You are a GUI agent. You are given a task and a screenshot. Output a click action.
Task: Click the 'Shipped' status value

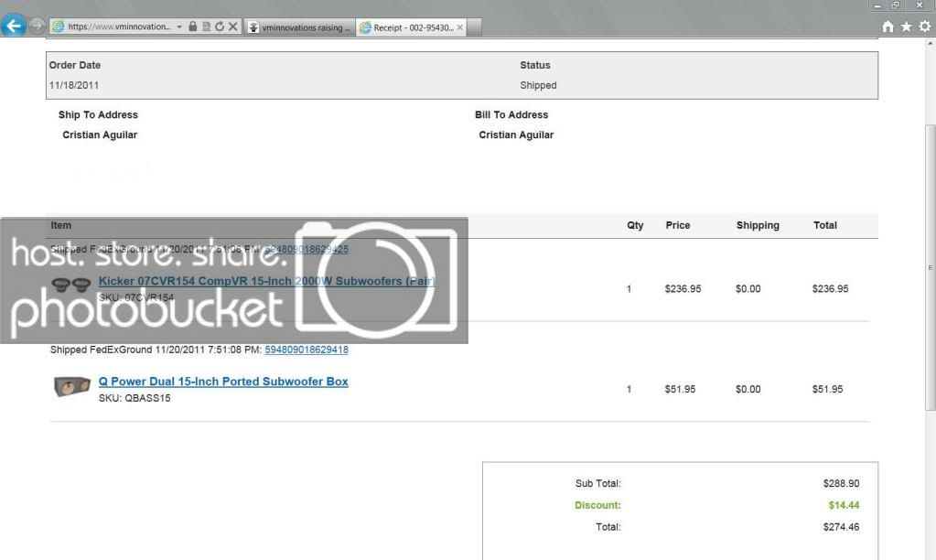coord(538,85)
